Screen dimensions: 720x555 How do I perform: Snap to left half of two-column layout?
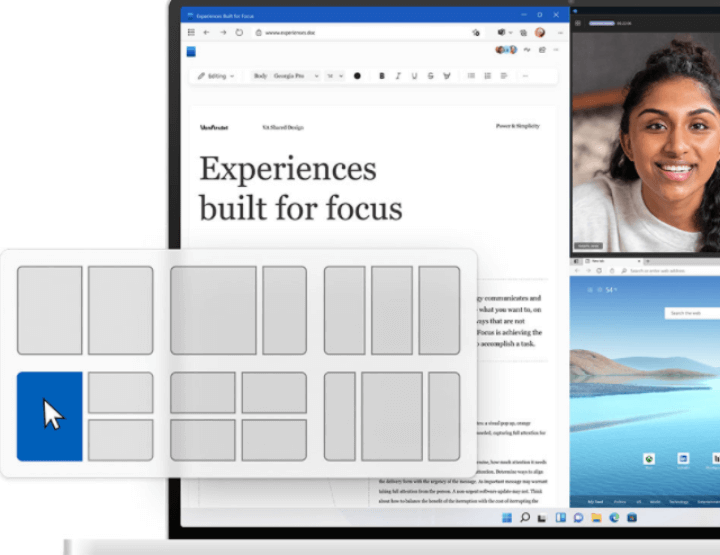(50, 310)
